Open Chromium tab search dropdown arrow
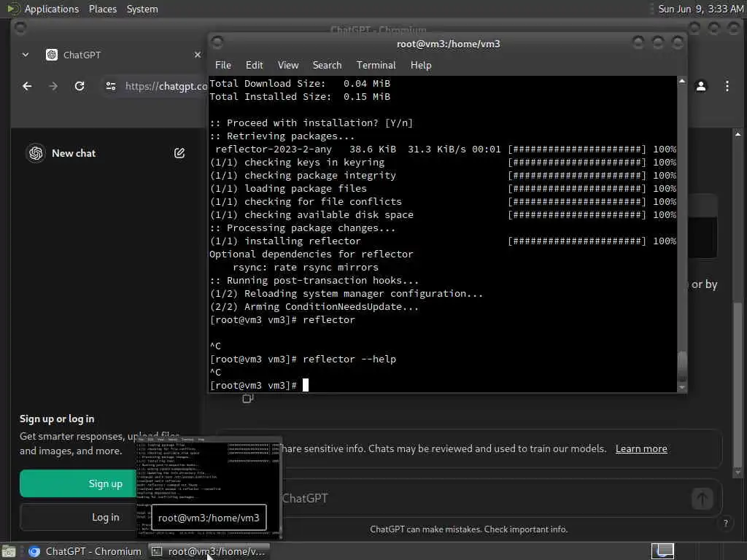The height and width of the screenshot is (560, 747). (26, 55)
